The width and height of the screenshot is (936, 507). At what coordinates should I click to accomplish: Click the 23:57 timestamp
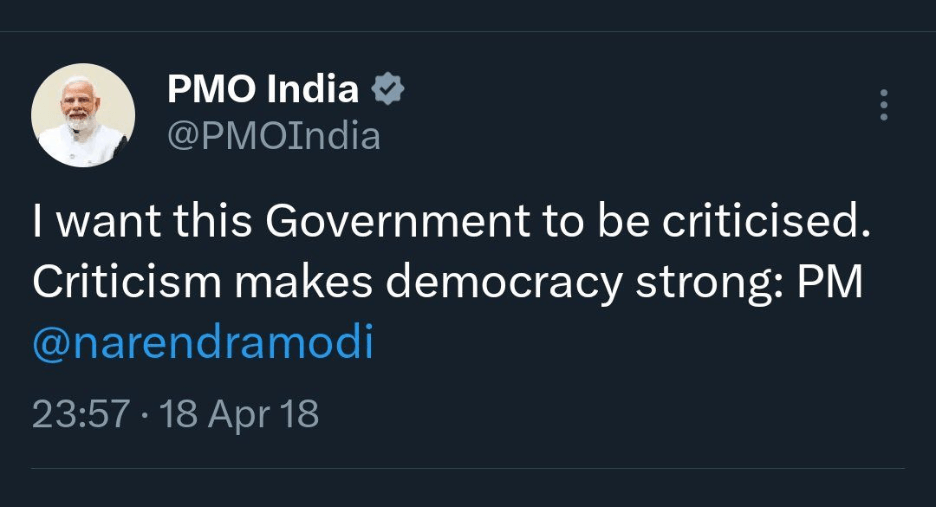81,414
